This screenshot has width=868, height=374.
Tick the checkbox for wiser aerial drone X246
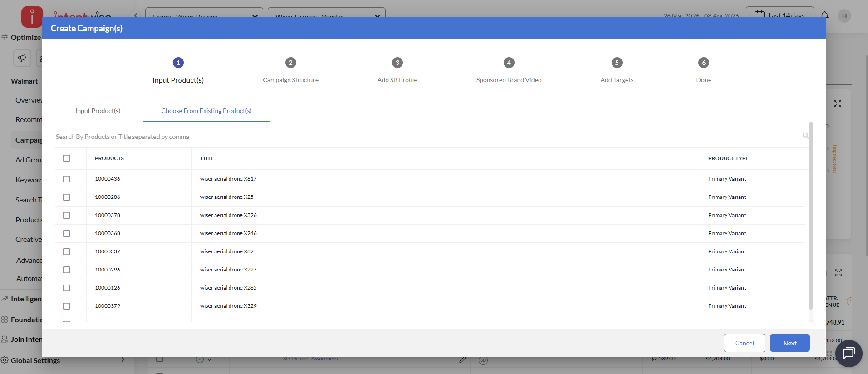(x=67, y=233)
